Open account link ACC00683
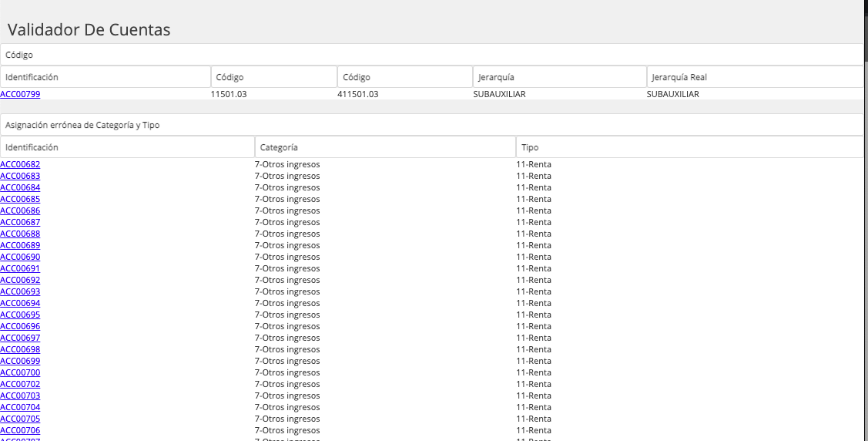Screen dimensions: 868x441 [x=20, y=177]
